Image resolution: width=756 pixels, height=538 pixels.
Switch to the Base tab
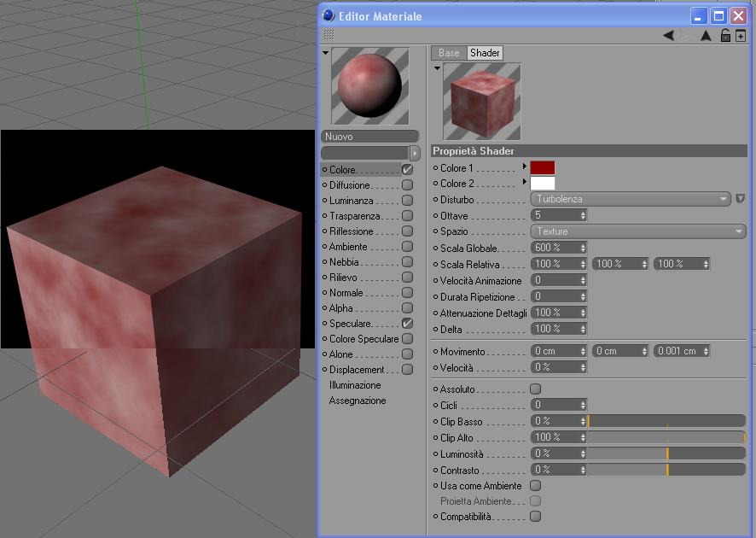[x=449, y=53]
